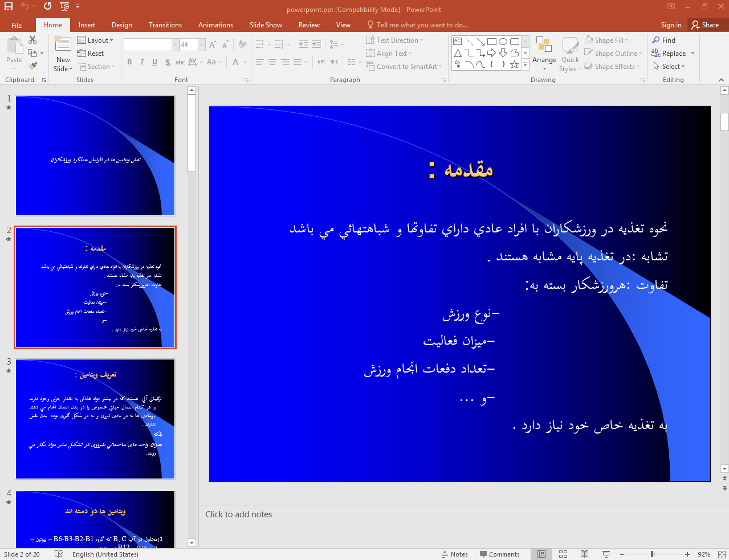Image resolution: width=729 pixels, height=560 pixels.
Task: Toggle the Comments pane button
Action: 499,554
